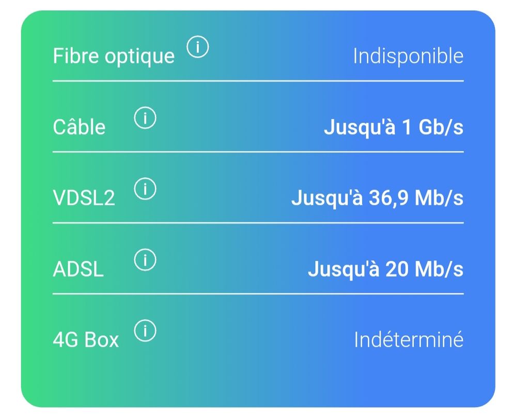Click the "Jusqu'à 36,9 Mb/s" speed

point(377,198)
